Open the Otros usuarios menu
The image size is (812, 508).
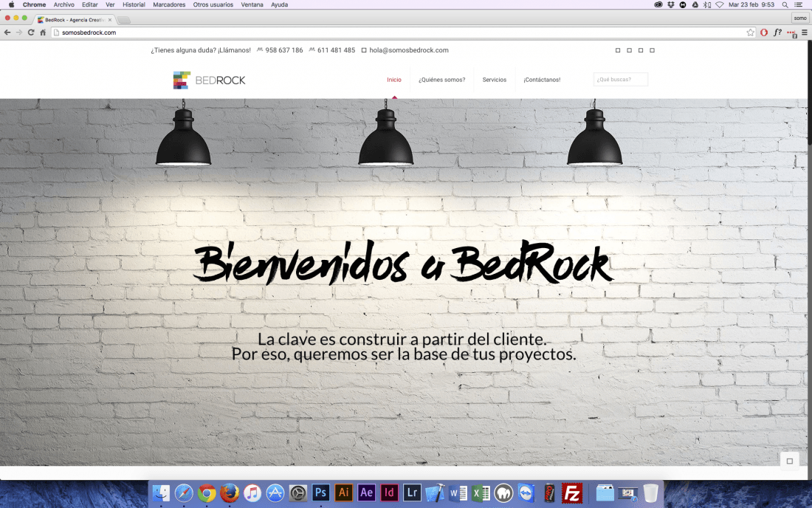(213, 4)
